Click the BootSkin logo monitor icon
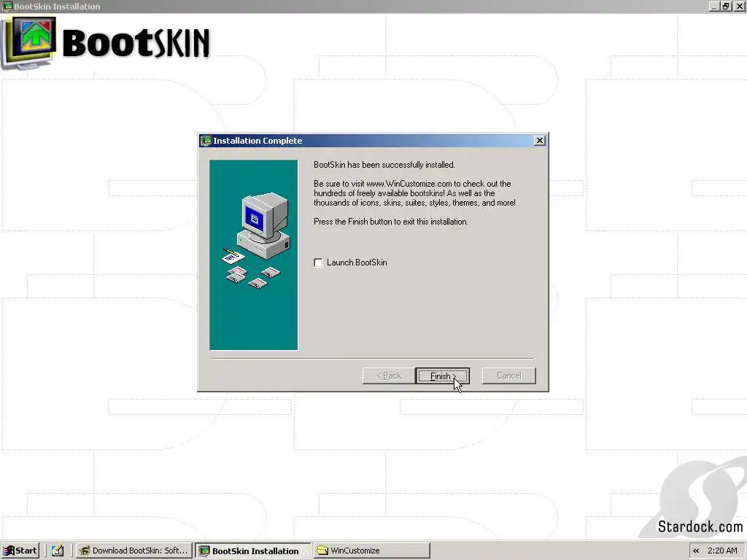Image resolution: width=747 pixels, height=560 pixels. pyautogui.click(x=29, y=43)
